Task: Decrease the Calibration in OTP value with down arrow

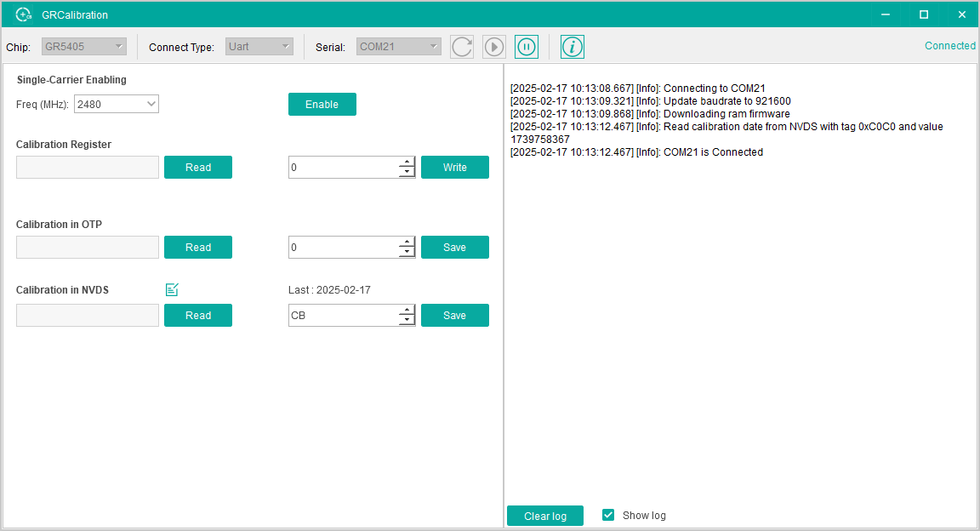Action: click(x=407, y=253)
